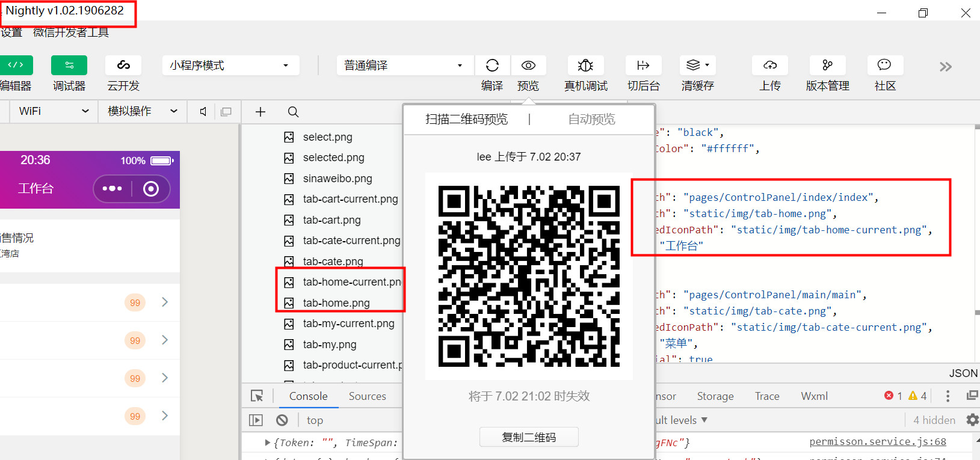Image resolution: width=980 pixels, height=460 pixels.
Task: Click the cloud upload icon
Action: (x=770, y=65)
